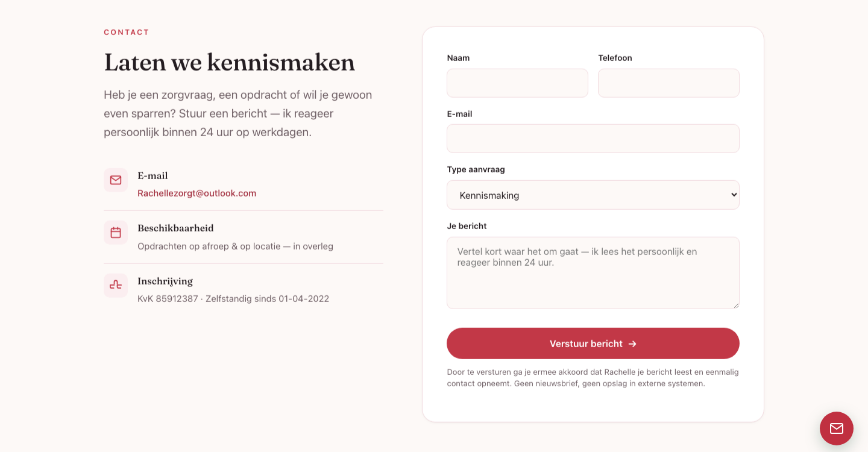Click the Laten we kennismaken heading
Screen dimensions: 868x452
[229, 62]
